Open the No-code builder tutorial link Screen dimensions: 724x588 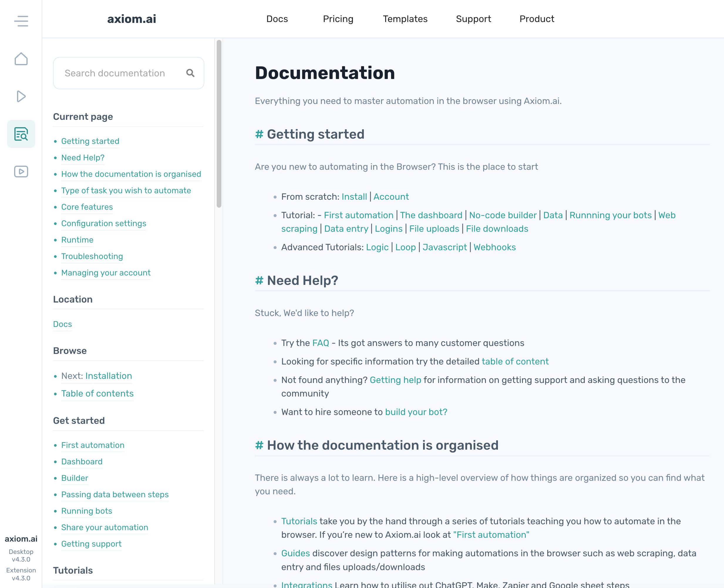coord(503,215)
